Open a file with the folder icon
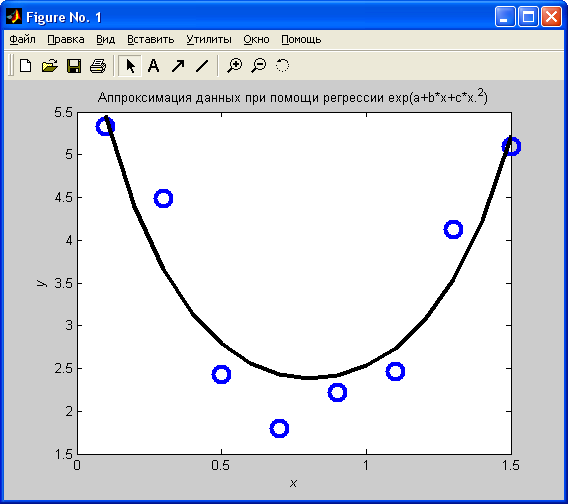 (x=50, y=66)
